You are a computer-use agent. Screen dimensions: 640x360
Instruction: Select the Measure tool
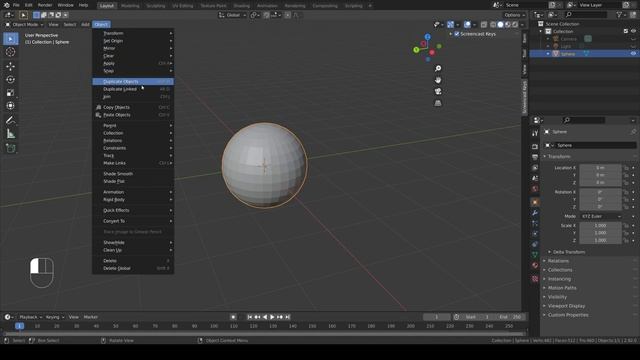click(11, 133)
